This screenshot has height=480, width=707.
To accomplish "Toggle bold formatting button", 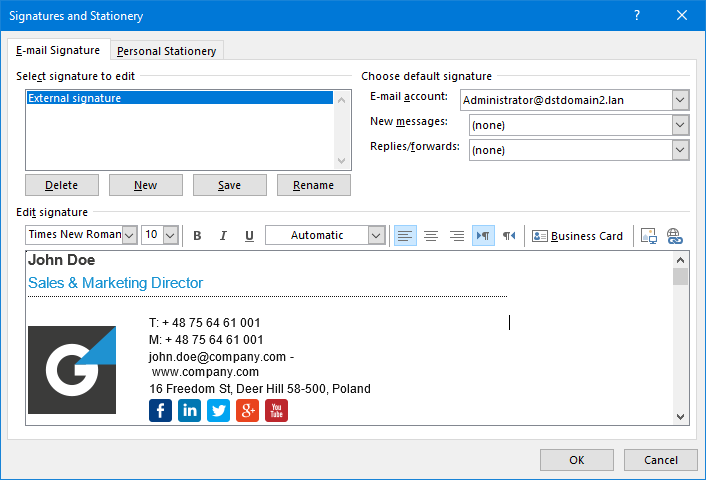I will pos(197,236).
